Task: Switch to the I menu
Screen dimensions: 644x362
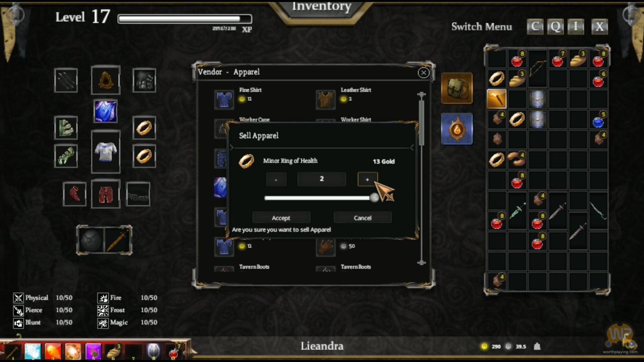Action: (x=576, y=26)
